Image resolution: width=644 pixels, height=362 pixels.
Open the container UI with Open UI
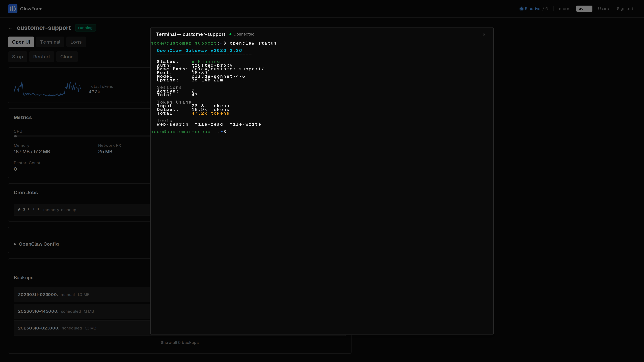[x=21, y=42]
